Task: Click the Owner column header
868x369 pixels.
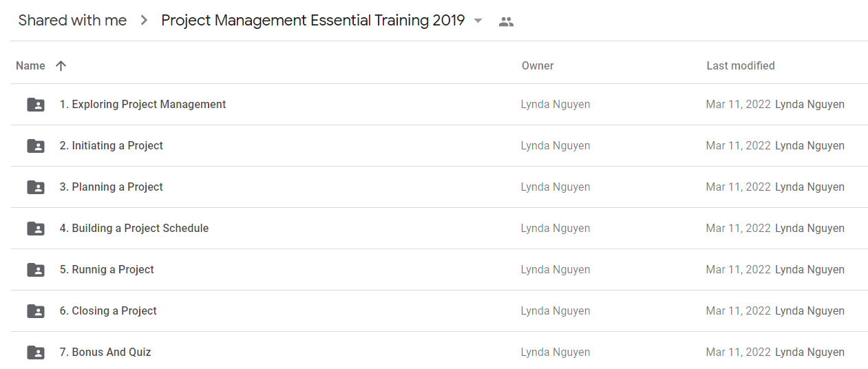Action: tap(538, 66)
